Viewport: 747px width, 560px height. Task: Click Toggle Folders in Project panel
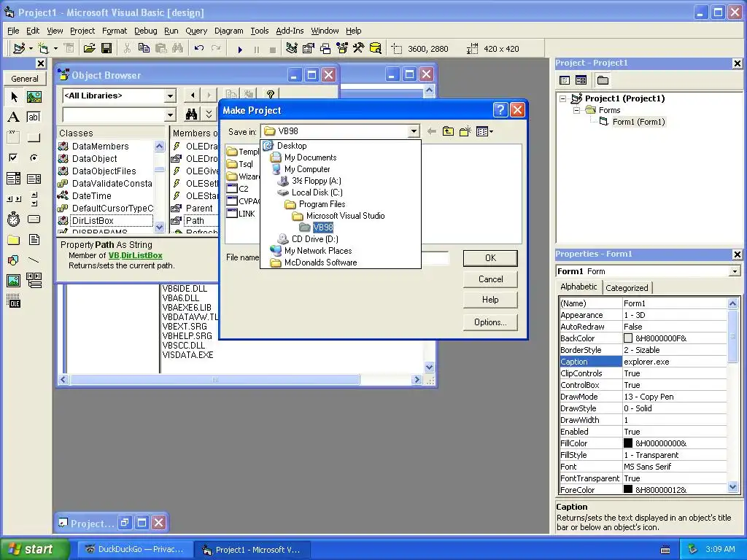pos(603,80)
